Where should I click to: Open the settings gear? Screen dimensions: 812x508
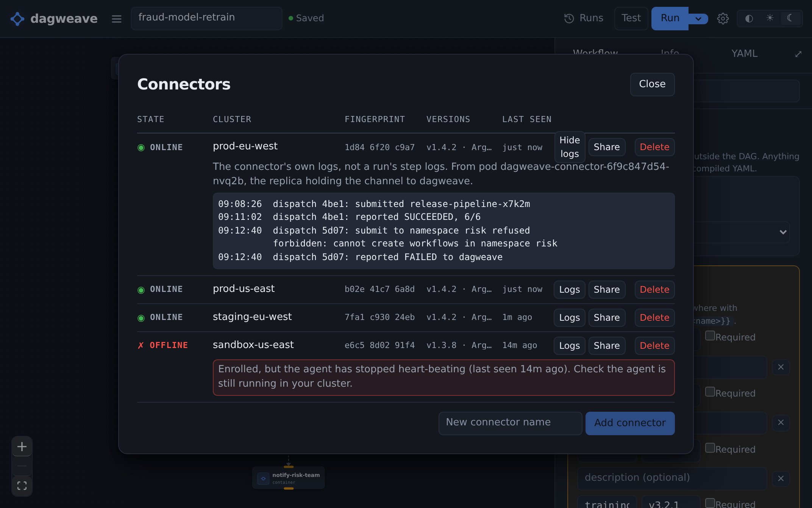(723, 19)
